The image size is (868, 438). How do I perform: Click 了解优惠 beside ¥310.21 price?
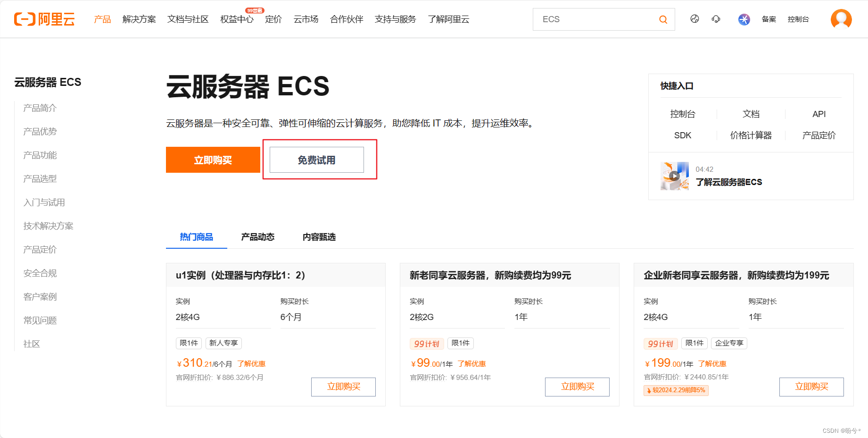(x=251, y=364)
